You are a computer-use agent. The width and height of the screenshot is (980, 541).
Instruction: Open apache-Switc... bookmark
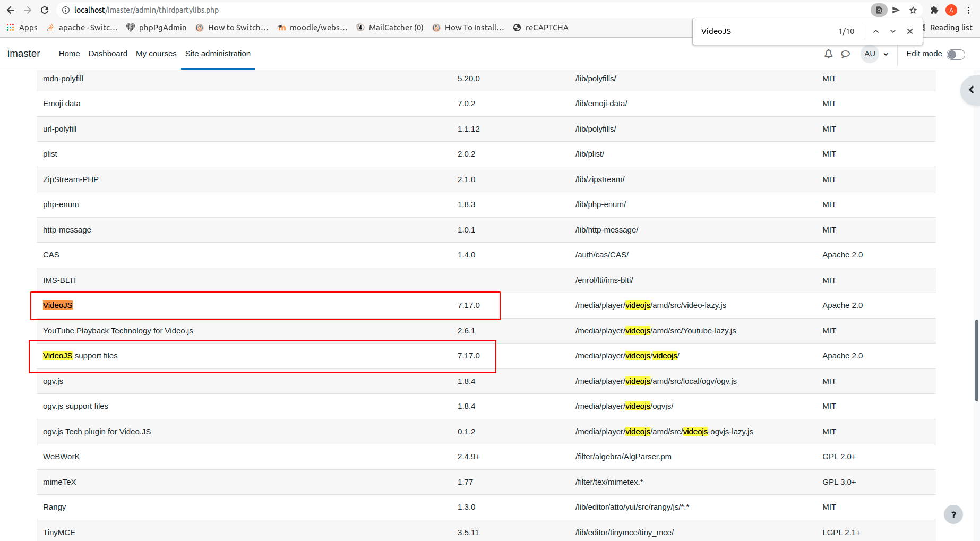[82, 28]
